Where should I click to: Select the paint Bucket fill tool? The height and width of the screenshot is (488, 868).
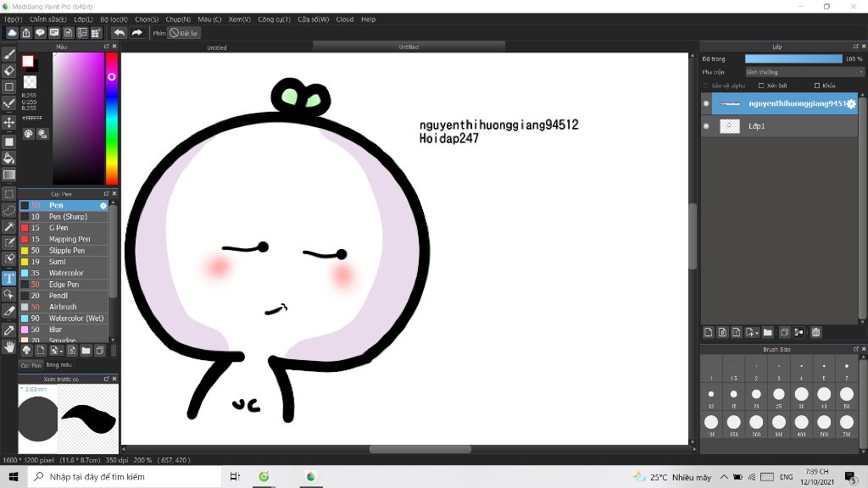(8, 158)
